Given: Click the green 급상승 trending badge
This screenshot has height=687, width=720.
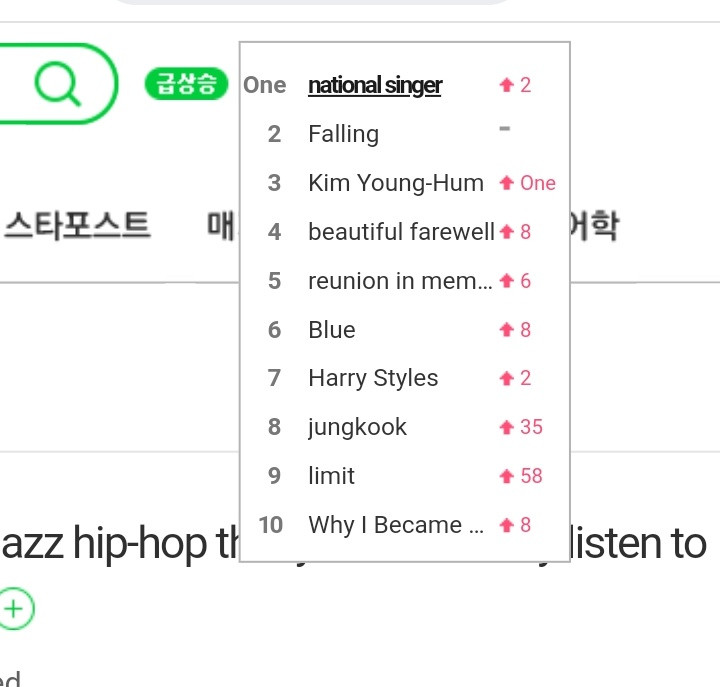Looking at the screenshot, I should [186, 84].
